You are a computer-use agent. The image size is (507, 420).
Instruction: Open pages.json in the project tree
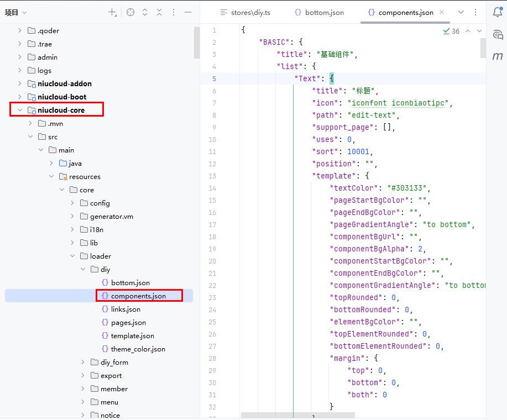pyautogui.click(x=128, y=323)
